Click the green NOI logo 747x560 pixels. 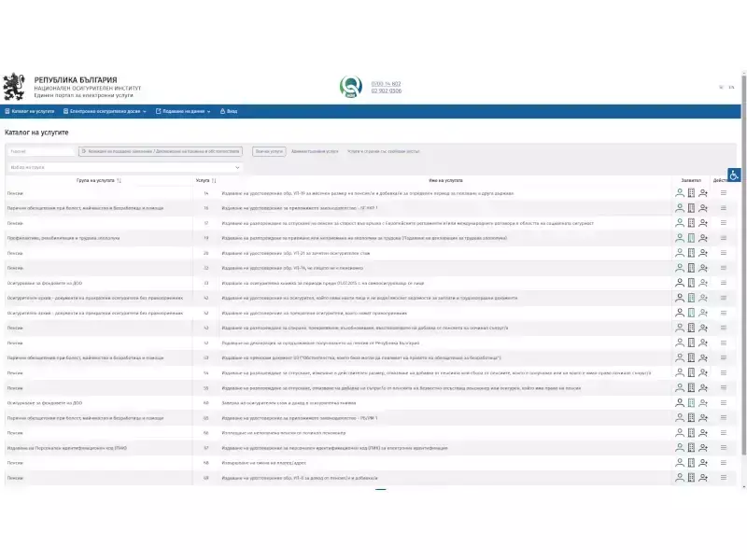click(350, 87)
